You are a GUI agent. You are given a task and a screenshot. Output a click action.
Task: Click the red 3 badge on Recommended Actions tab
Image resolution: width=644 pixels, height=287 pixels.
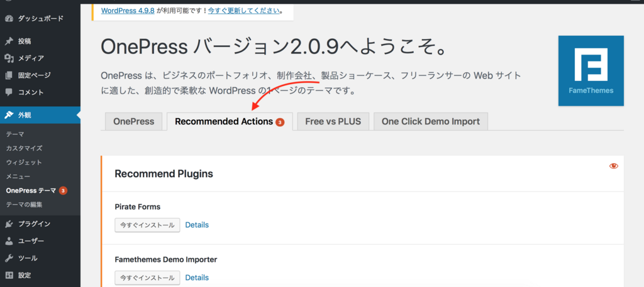click(280, 122)
